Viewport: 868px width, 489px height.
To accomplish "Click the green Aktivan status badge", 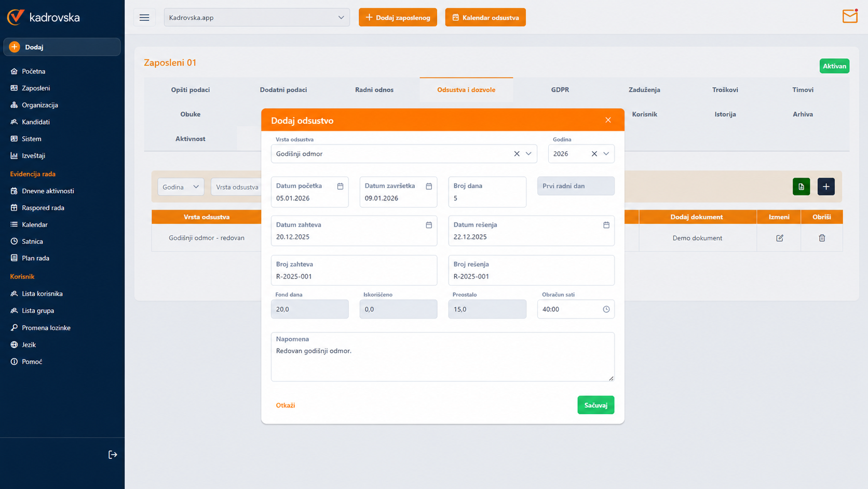I will pyautogui.click(x=834, y=66).
